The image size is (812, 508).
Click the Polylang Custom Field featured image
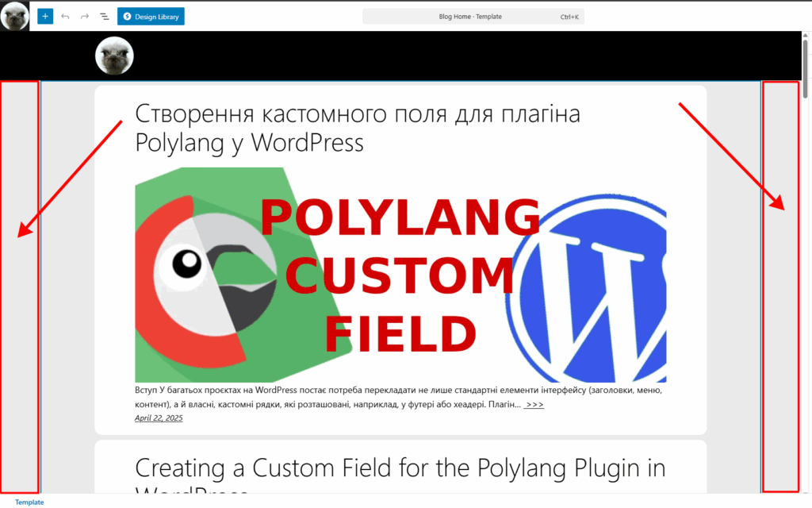(x=400, y=275)
